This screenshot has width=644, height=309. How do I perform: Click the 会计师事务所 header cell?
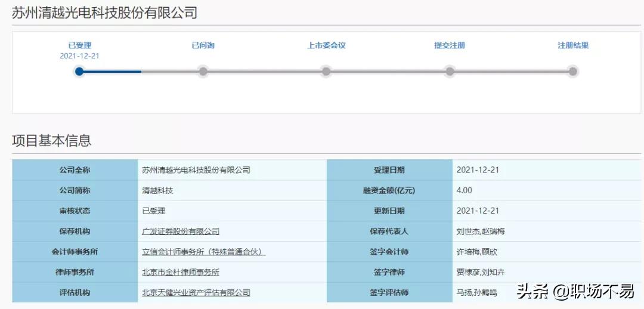(x=75, y=252)
